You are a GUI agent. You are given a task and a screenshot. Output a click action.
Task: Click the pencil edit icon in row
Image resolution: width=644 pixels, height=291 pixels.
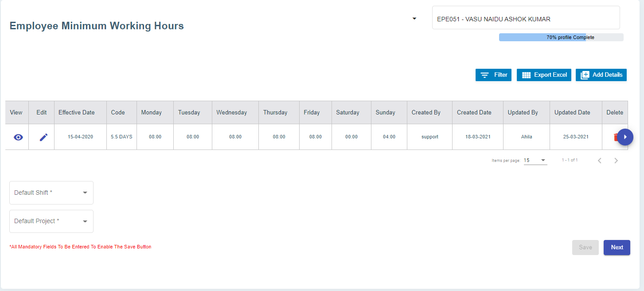click(x=43, y=137)
